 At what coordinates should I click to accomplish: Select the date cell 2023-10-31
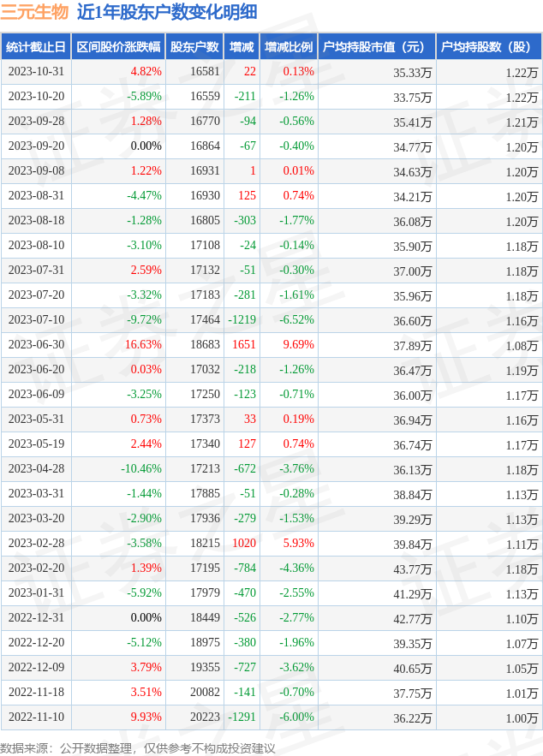(36, 71)
